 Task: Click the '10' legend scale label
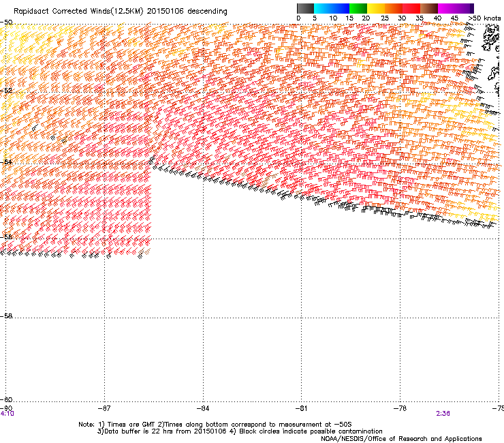coord(333,18)
